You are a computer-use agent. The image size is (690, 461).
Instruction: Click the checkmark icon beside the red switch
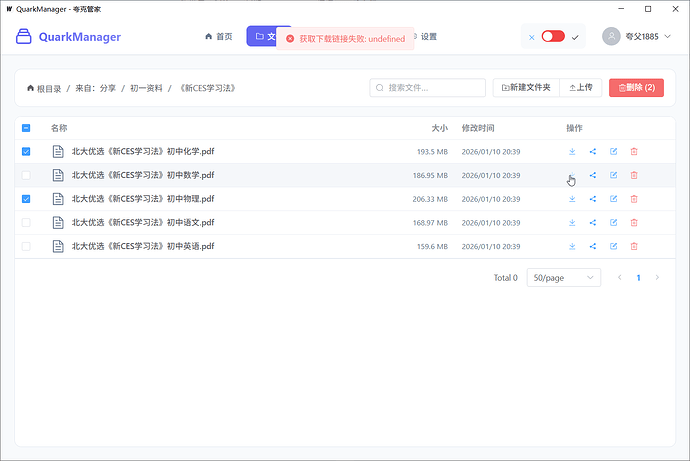point(575,37)
